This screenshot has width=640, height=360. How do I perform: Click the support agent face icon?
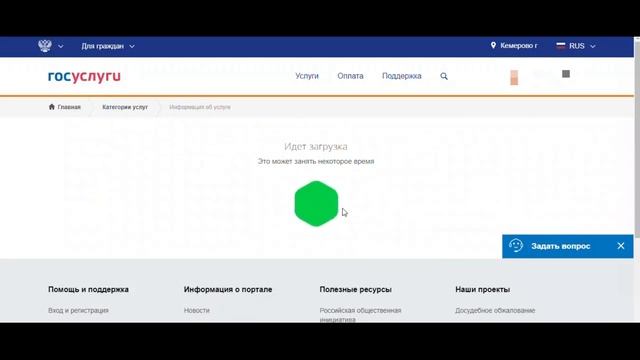coord(516,246)
